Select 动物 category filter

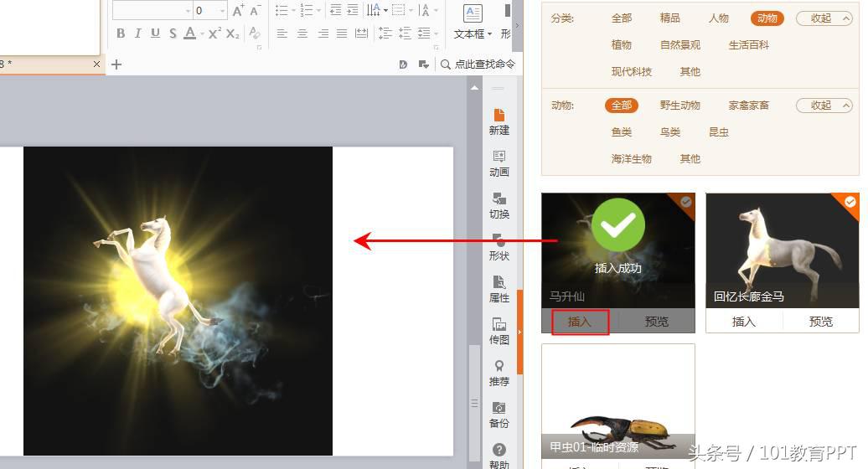pos(767,18)
